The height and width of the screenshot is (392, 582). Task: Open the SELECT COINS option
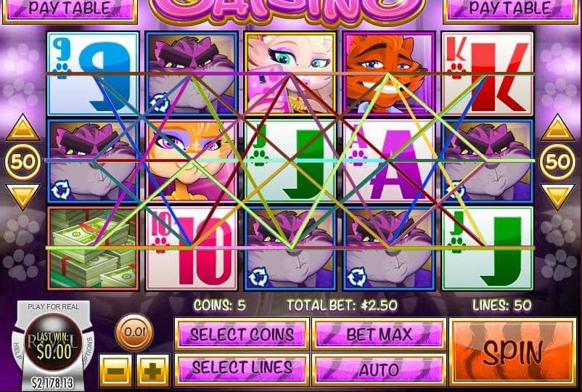[x=242, y=334]
